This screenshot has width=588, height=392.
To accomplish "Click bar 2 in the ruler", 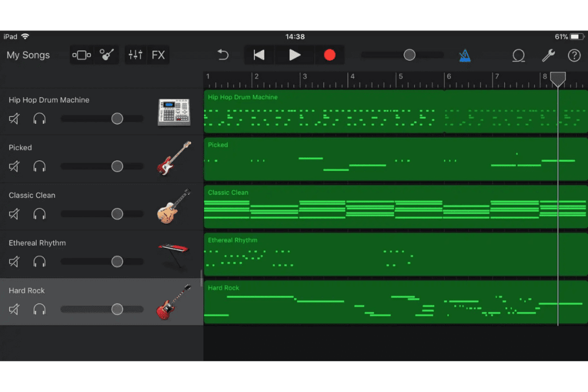I will click(x=257, y=76).
